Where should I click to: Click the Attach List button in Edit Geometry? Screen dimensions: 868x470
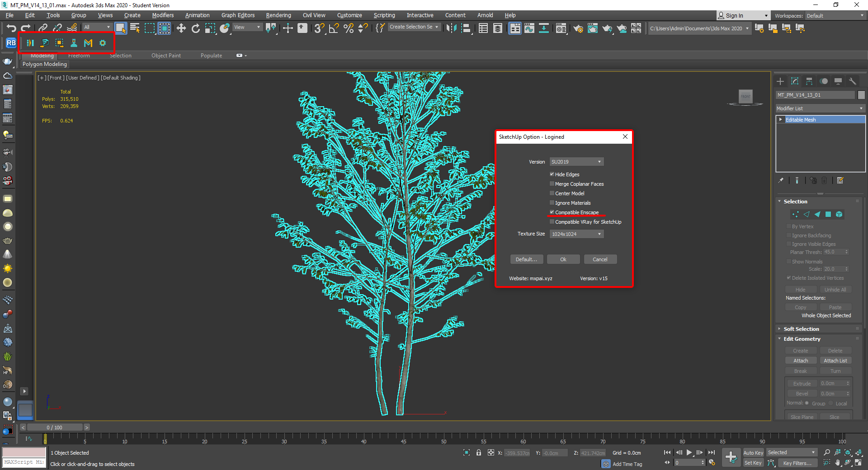point(835,360)
